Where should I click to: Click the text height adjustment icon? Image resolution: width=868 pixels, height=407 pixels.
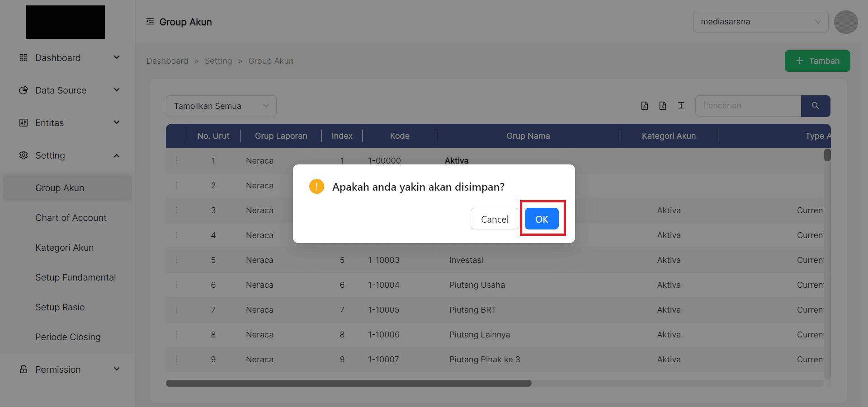click(681, 106)
